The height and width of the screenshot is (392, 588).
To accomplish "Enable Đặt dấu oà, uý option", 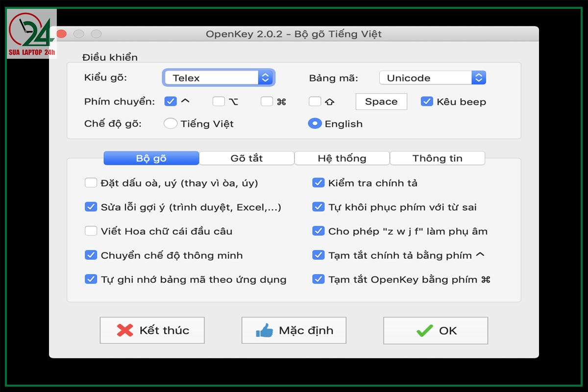I will [x=91, y=183].
